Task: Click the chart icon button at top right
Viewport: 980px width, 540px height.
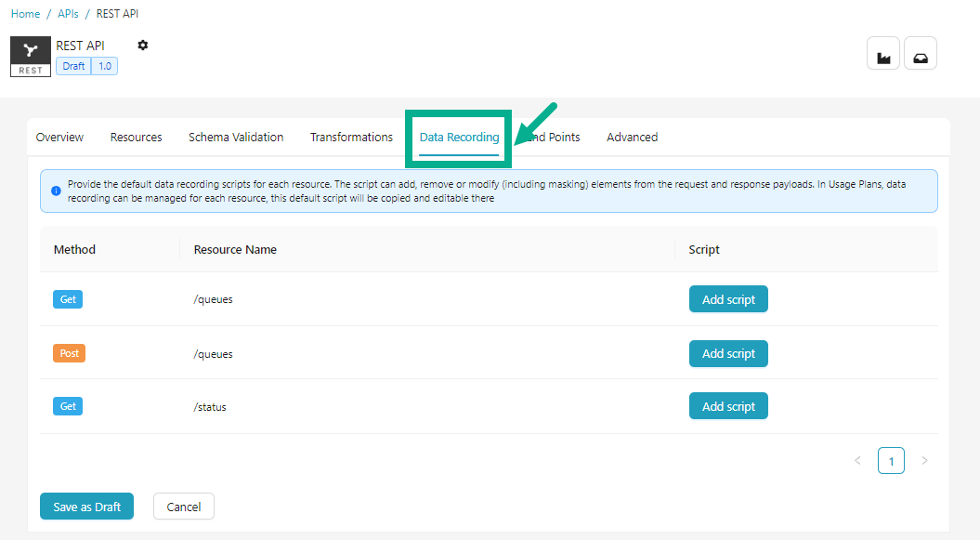Action: pyautogui.click(x=883, y=54)
